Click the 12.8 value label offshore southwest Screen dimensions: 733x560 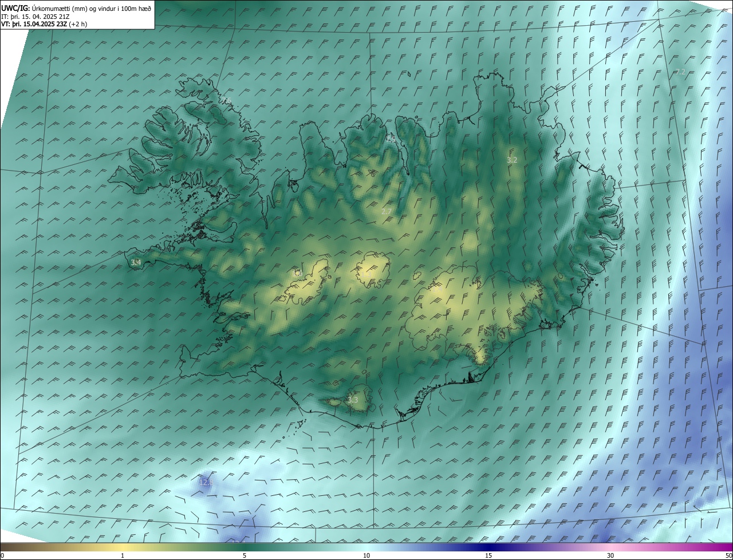206,483
